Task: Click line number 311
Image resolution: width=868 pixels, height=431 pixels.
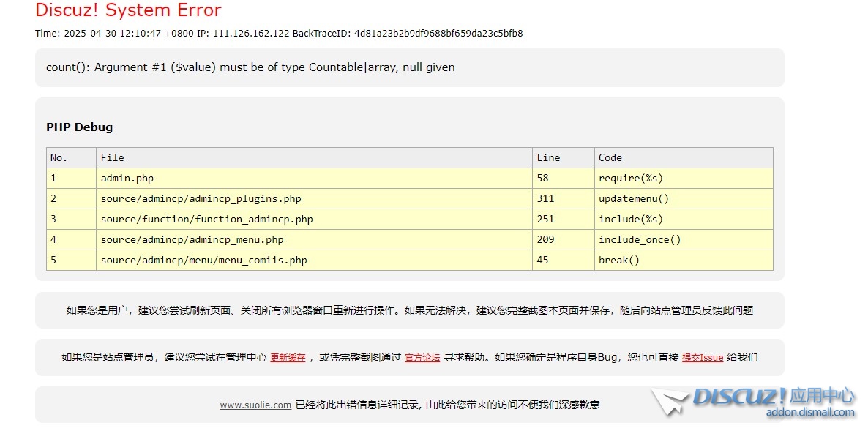Action: click(x=564, y=198)
